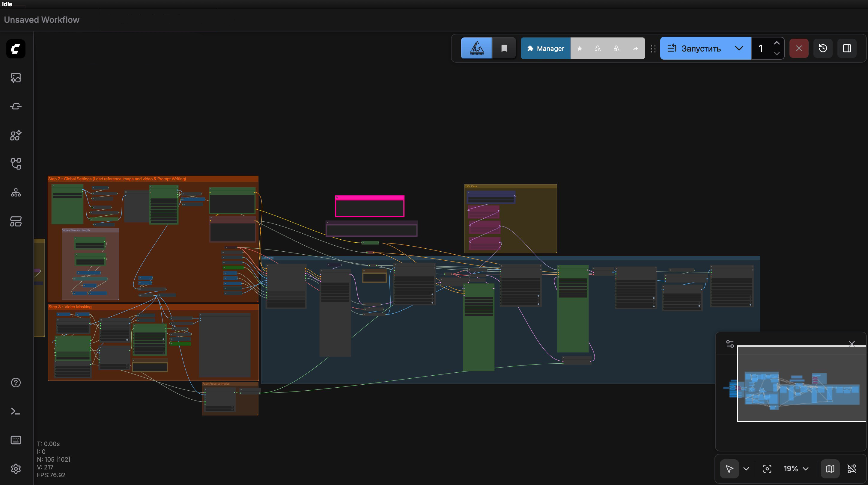Open minimap settings sliders icon
The image size is (868, 485).
pyautogui.click(x=730, y=344)
